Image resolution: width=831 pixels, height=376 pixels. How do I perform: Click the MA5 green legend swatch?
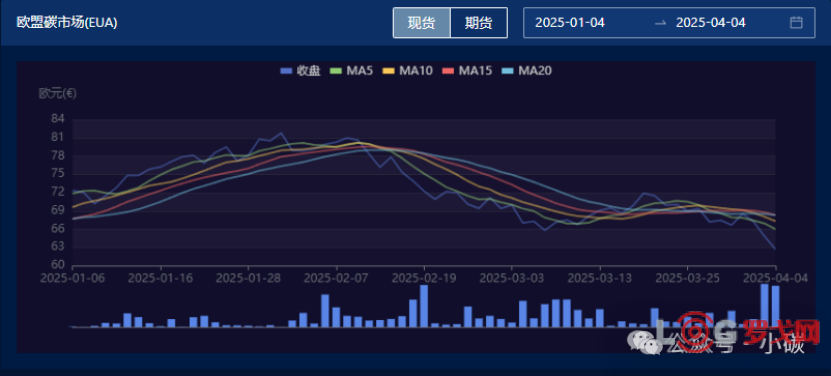click(x=336, y=71)
